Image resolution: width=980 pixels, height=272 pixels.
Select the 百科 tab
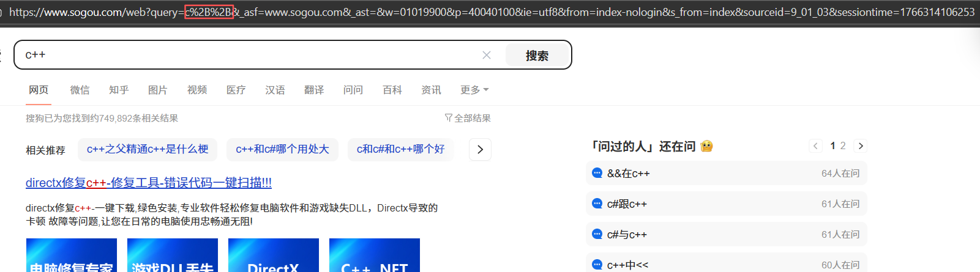[x=392, y=90]
